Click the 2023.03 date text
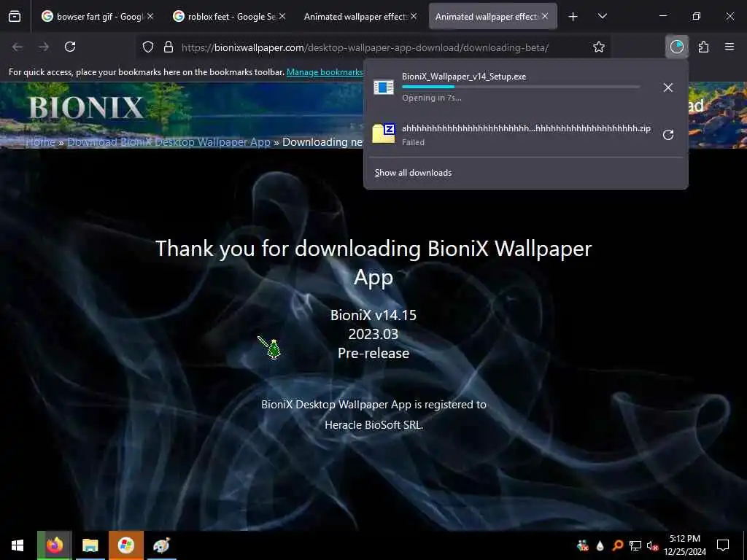 click(373, 334)
